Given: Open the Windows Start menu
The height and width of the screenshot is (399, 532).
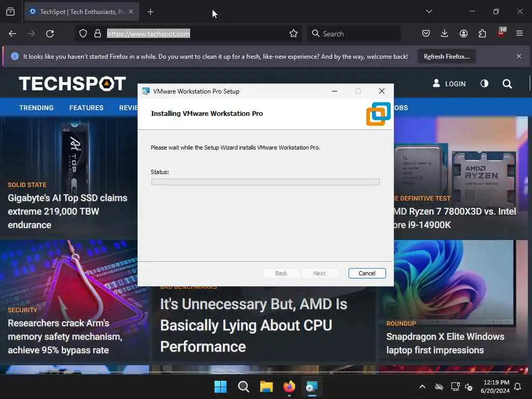Looking at the screenshot, I should pos(220,387).
